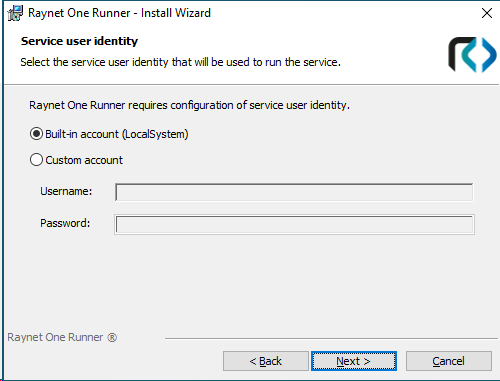Click the installer icon in title bar
Screen dimensions: 500x381
point(15,13)
